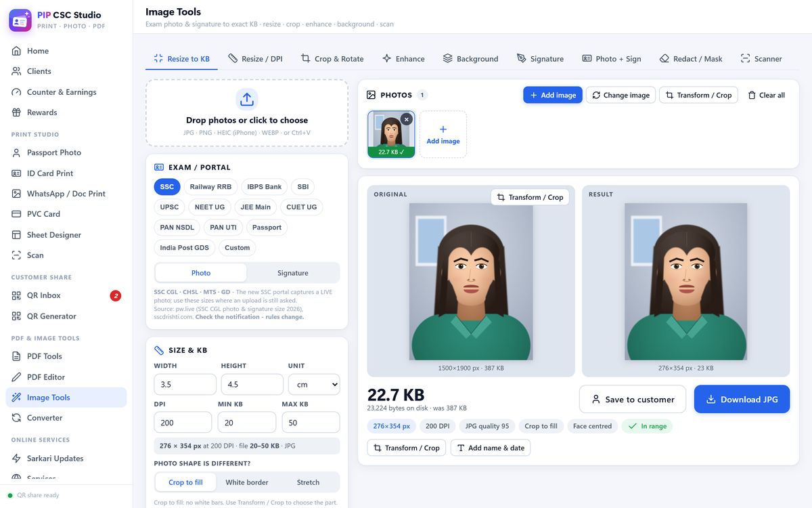Click the Change image button
Image resolution: width=812 pixels, height=508 pixels.
[621, 95]
